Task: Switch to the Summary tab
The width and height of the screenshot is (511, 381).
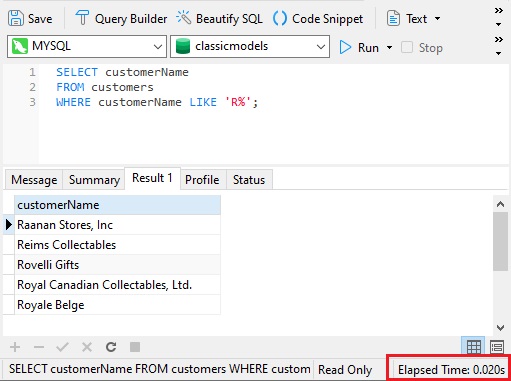Action: (94, 180)
